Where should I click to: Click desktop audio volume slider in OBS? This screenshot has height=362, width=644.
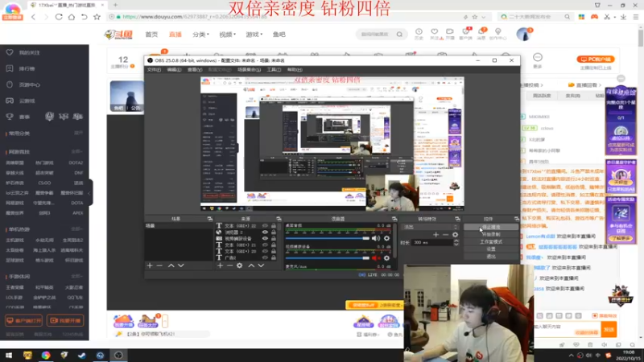(328, 238)
